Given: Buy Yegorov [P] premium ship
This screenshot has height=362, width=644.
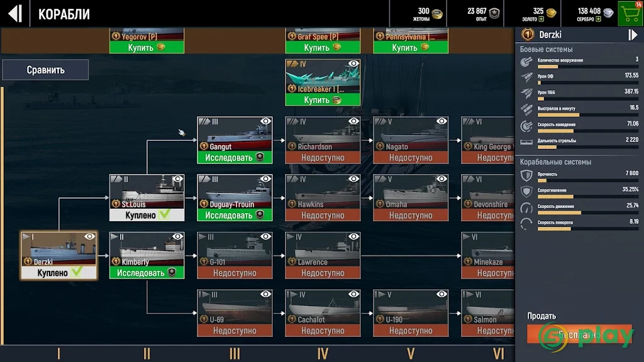Looking at the screenshot, I should 147,47.
